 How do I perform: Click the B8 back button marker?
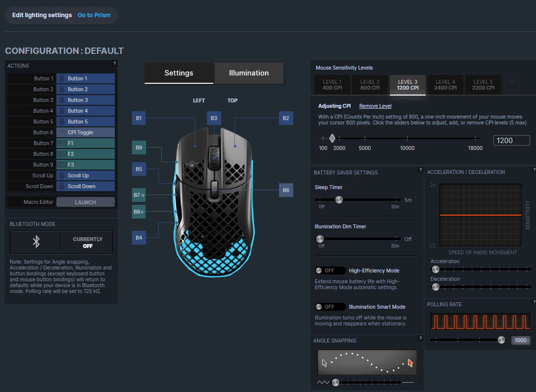[x=139, y=212]
